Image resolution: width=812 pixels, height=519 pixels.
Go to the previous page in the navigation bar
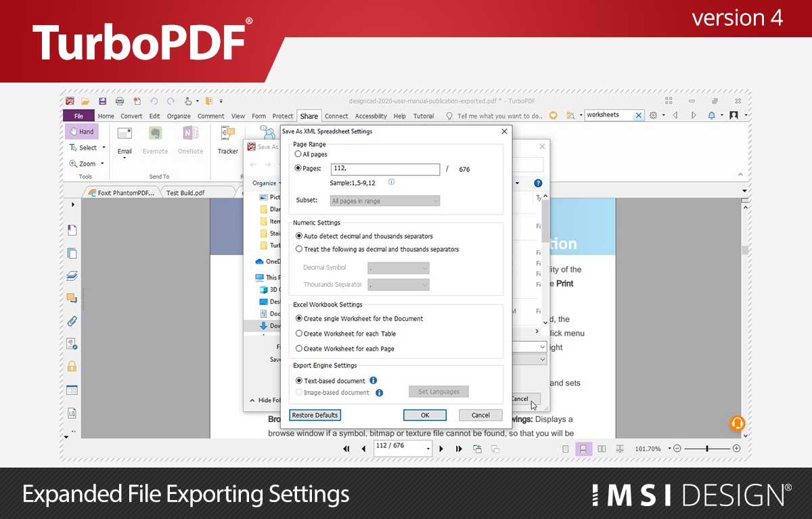click(363, 449)
